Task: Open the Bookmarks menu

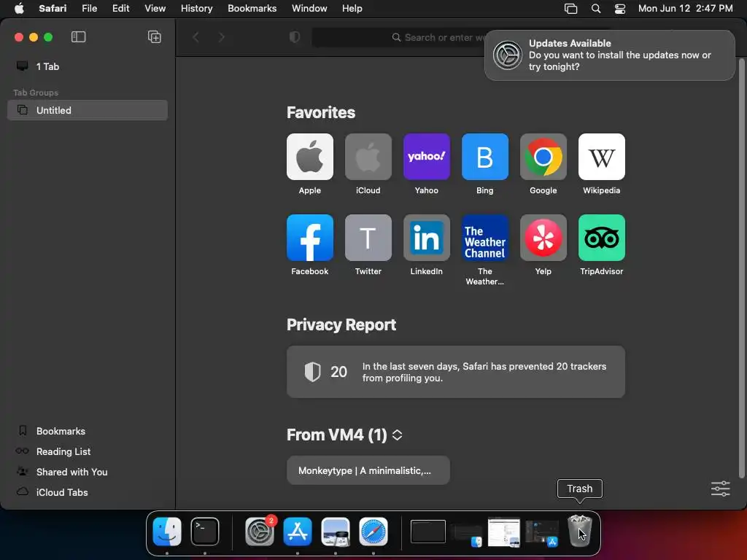Action: coord(252,8)
